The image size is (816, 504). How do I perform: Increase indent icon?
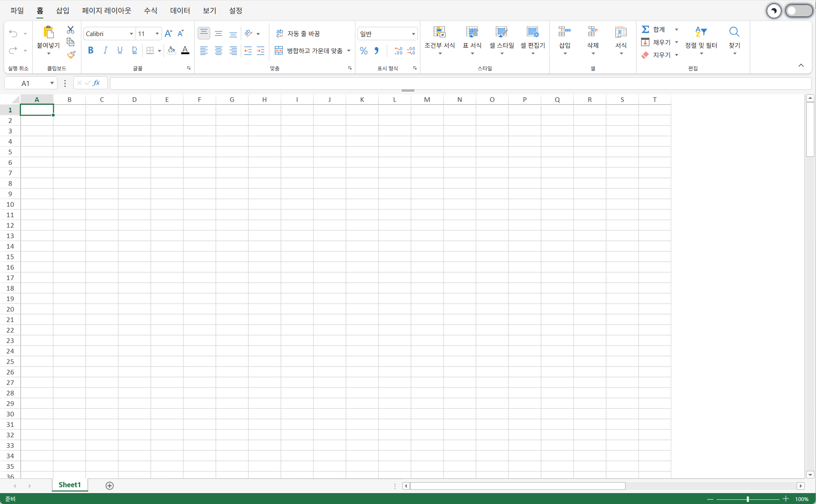[x=261, y=51]
